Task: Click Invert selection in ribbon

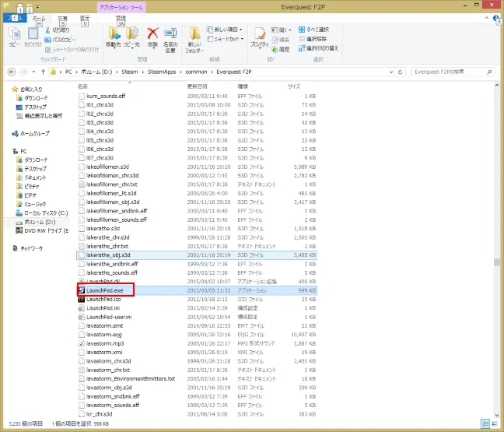Action: point(318,48)
